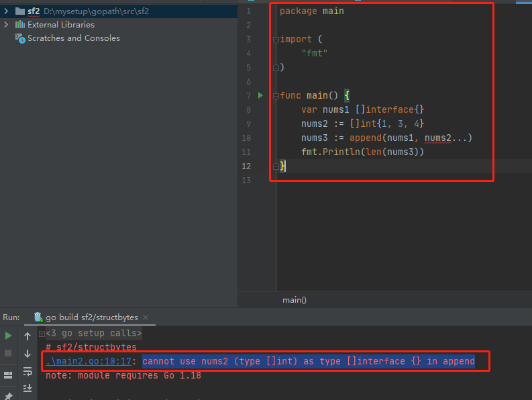
Task: Pin the run tab
Action: (x=8, y=396)
